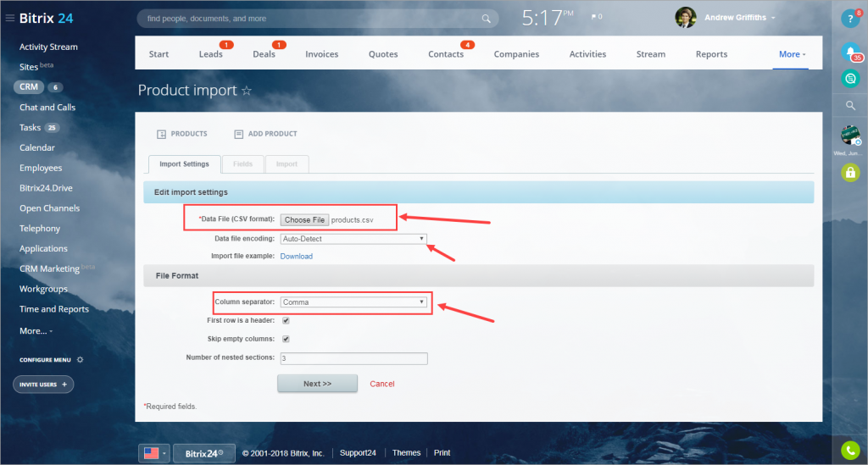868x465 pixels.
Task: Switch to the Fields tab
Action: pos(242,164)
